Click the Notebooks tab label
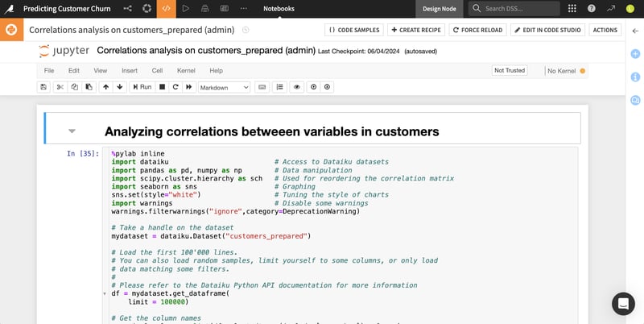644x324 pixels. 279,9
